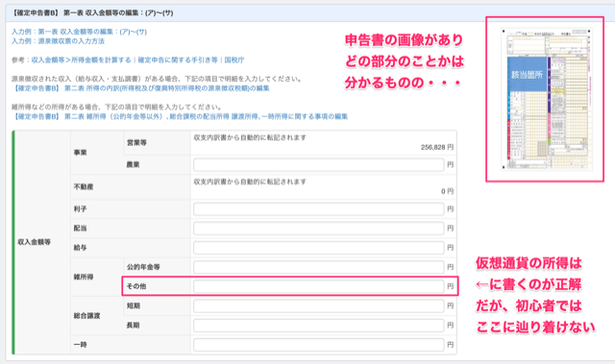Open the 入力例：第一表 収入金額等の編集 link
The width and height of the screenshot is (615, 364).
79,32
